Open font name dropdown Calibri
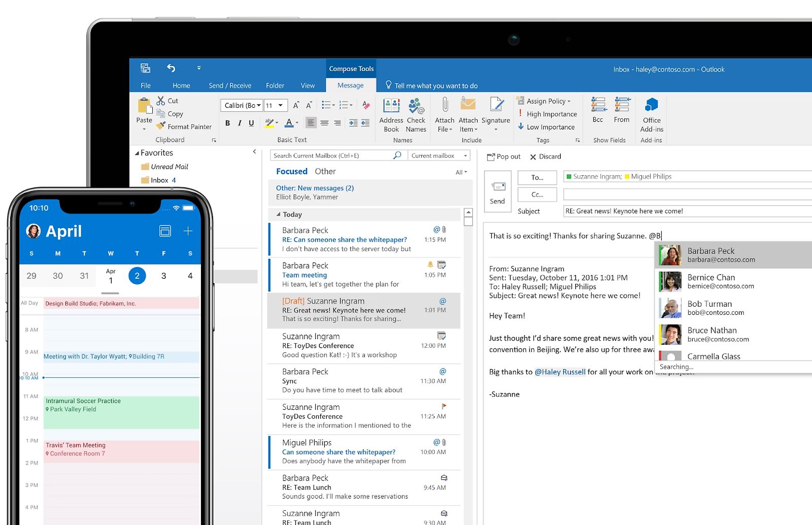Viewport: 812px width, 525px height. tap(259, 106)
